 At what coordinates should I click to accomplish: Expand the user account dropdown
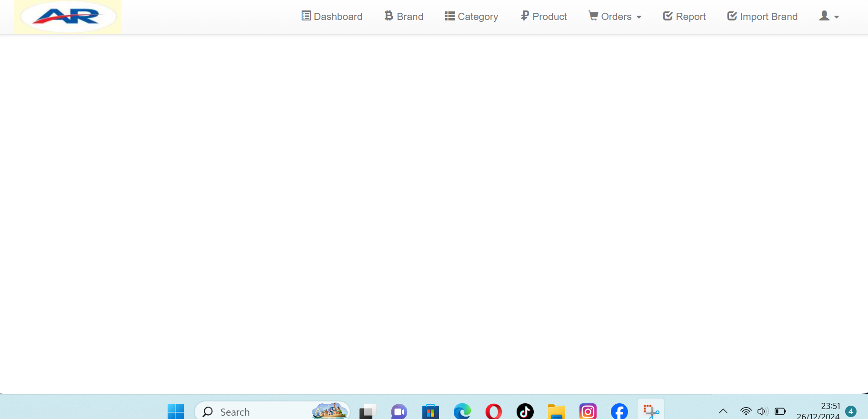pos(829,17)
